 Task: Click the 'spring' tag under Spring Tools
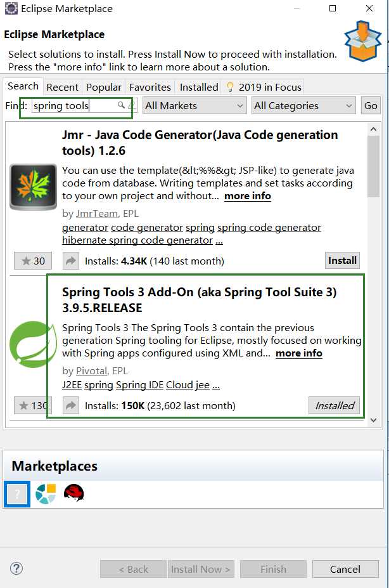(98, 385)
